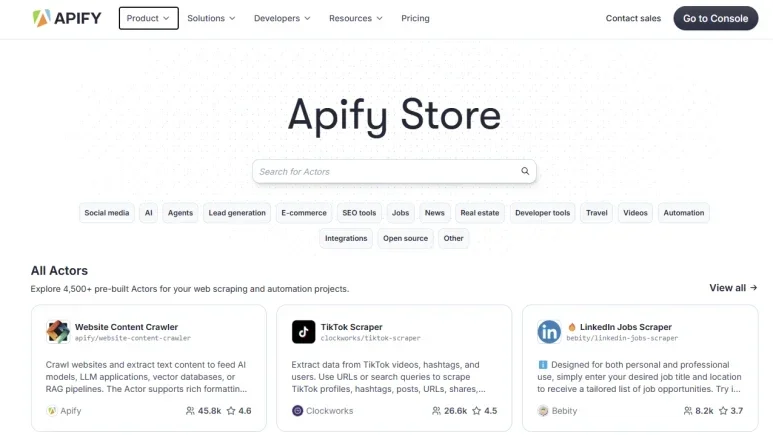Viewport: 773px width, 435px height.
Task: Click the Clockworks author avatar icon
Action: [297, 411]
